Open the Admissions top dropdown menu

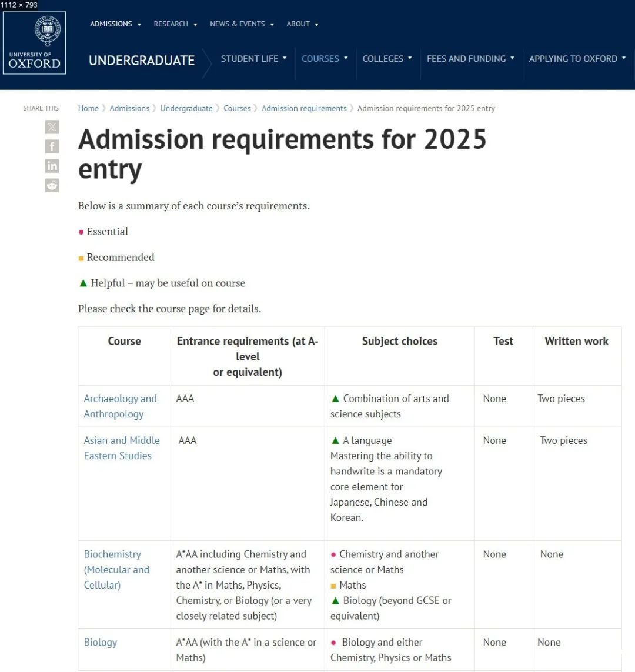click(x=115, y=24)
